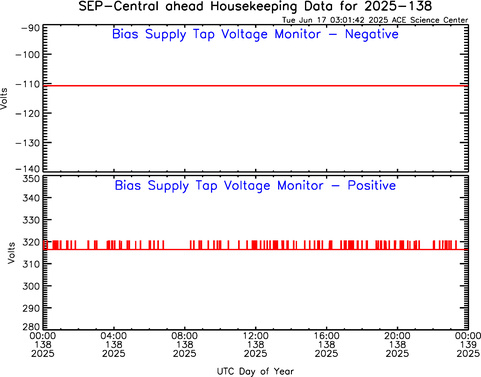
Task: Select the 'Bias Supply Tap Voltage Monitor – Positive' label
Action: 255,186
